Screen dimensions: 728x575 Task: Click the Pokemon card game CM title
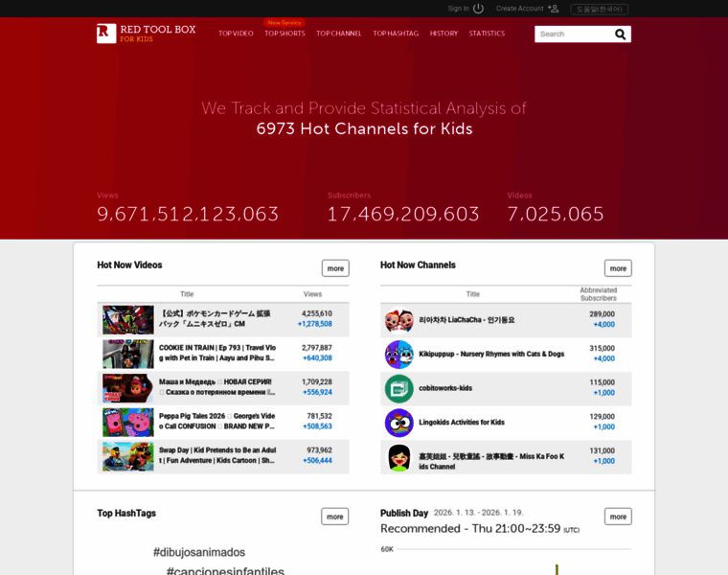(215, 318)
